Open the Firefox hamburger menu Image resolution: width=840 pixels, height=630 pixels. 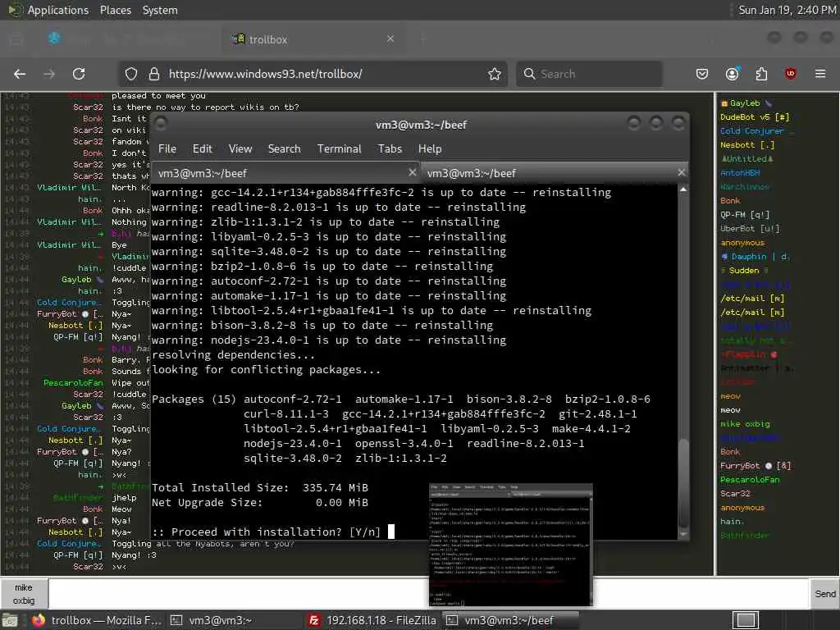coord(820,74)
